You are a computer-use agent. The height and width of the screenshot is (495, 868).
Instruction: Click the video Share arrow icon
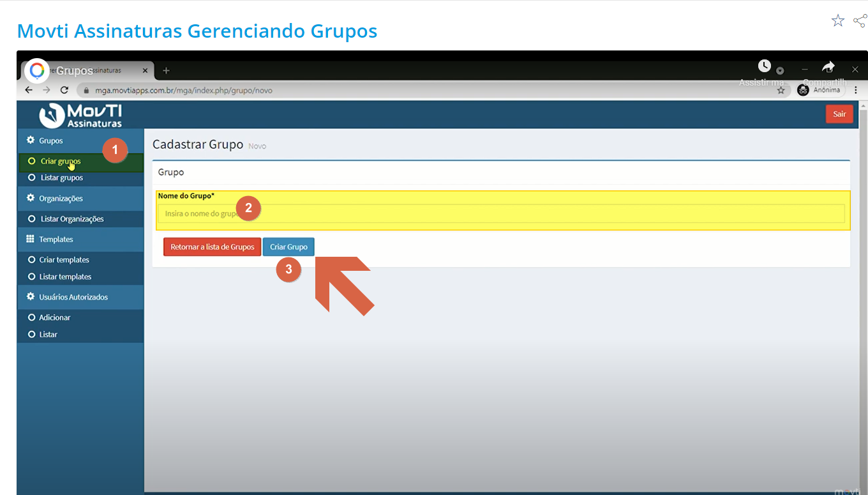click(828, 66)
